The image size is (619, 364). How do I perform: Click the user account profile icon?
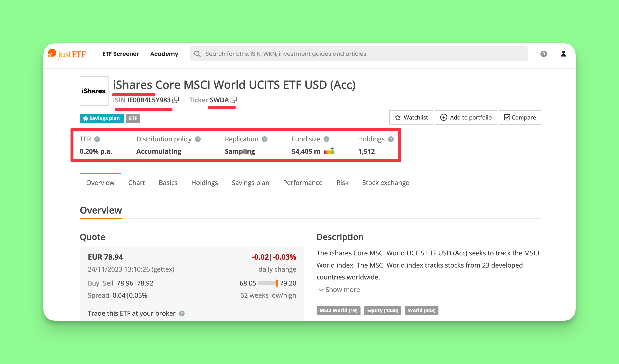point(563,54)
